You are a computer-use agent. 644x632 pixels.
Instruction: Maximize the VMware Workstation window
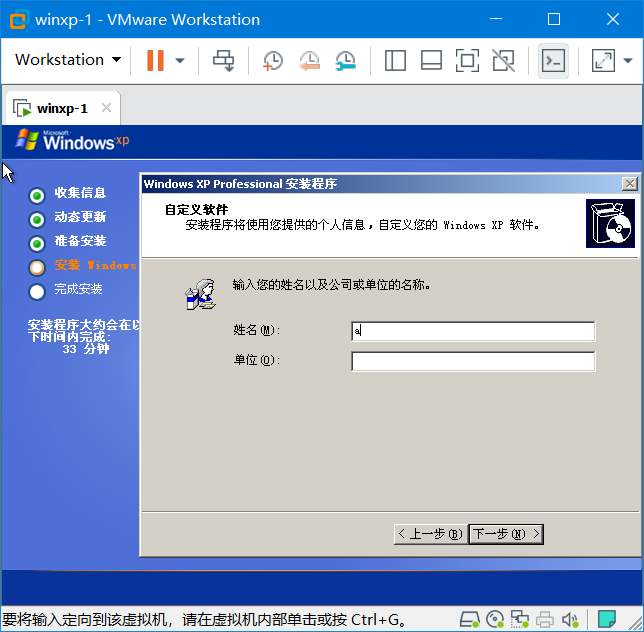[x=554, y=19]
